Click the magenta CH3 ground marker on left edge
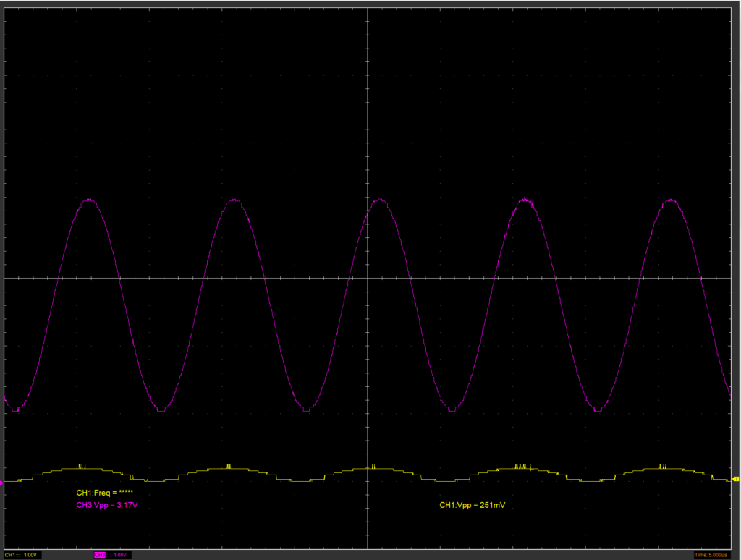 tap(2, 480)
